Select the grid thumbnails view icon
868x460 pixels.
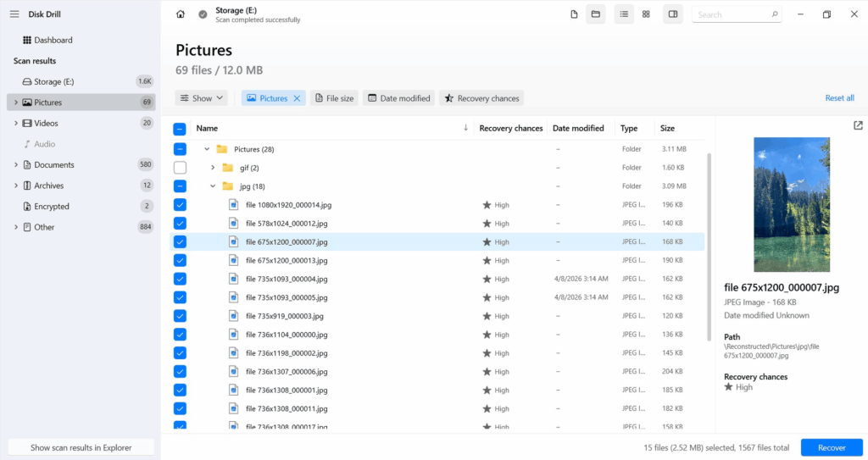(646, 14)
